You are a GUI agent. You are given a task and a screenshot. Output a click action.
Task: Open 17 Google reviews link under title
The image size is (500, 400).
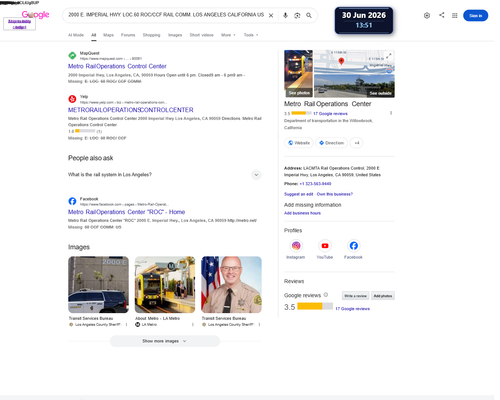pos(330,113)
